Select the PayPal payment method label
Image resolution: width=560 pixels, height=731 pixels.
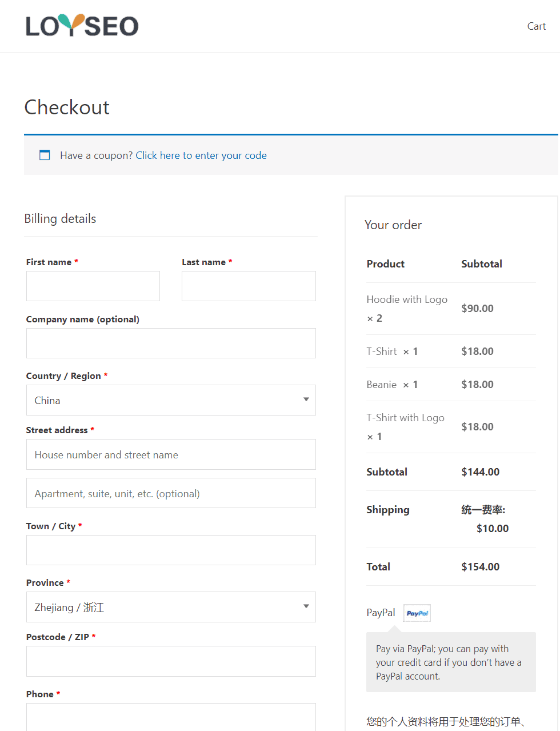(381, 613)
